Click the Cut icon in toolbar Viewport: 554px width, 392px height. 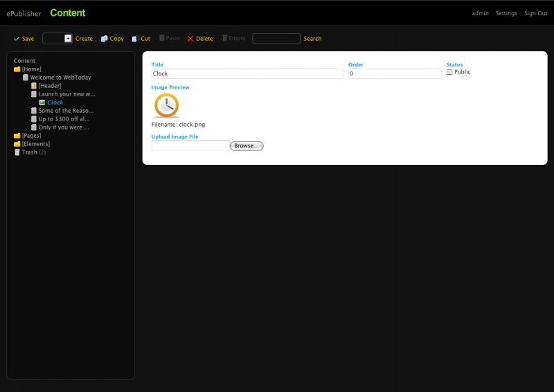(x=135, y=39)
